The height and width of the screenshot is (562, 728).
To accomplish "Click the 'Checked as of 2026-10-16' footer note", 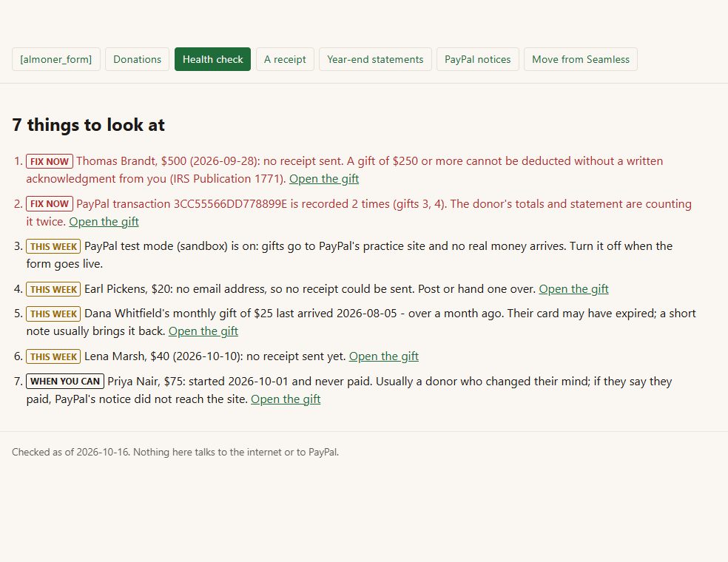I will coord(175,452).
